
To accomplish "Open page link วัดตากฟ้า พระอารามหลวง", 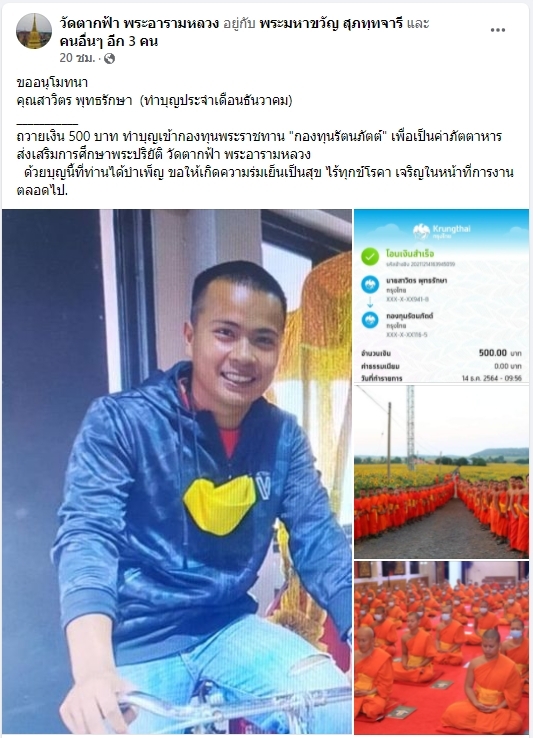I will 139,23.
